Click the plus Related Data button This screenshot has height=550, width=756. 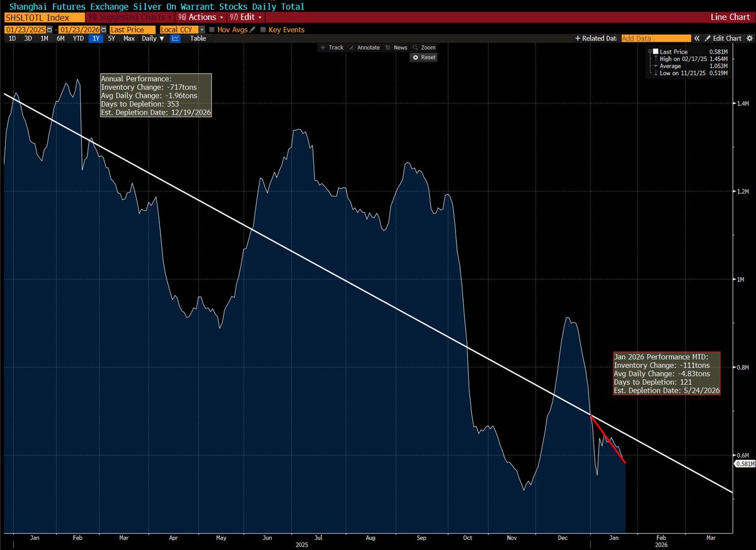595,38
